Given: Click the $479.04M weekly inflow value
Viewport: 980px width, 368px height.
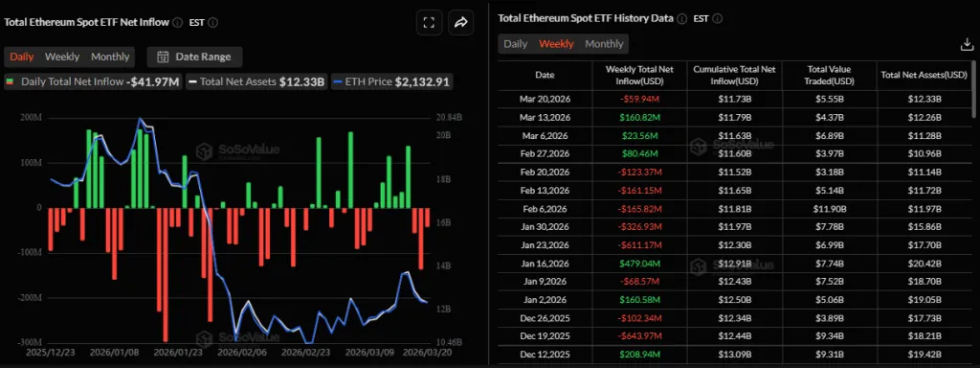Looking at the screenshot, I should click(638, 264).
